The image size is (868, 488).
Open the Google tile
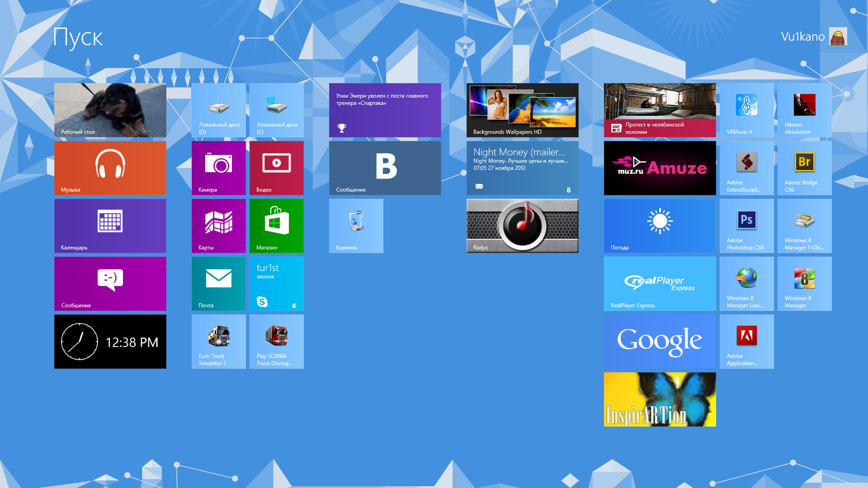[660, 341]
